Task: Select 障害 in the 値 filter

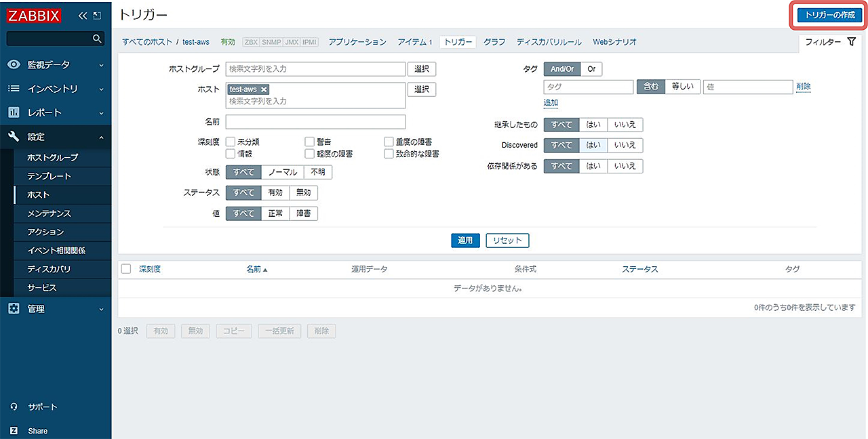Action: (303, 213)
